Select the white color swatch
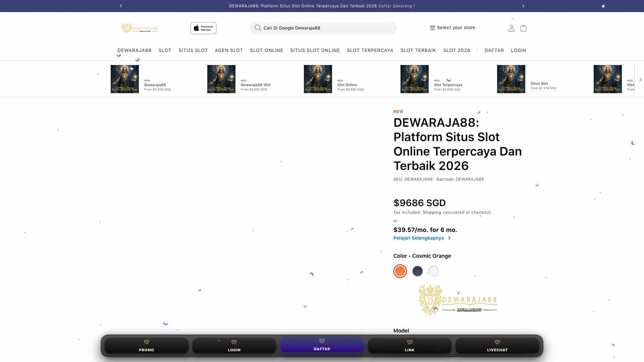Image resolution: width=644 pixels, height=362 pixels. pyautogui.click(x=433, y=271)
